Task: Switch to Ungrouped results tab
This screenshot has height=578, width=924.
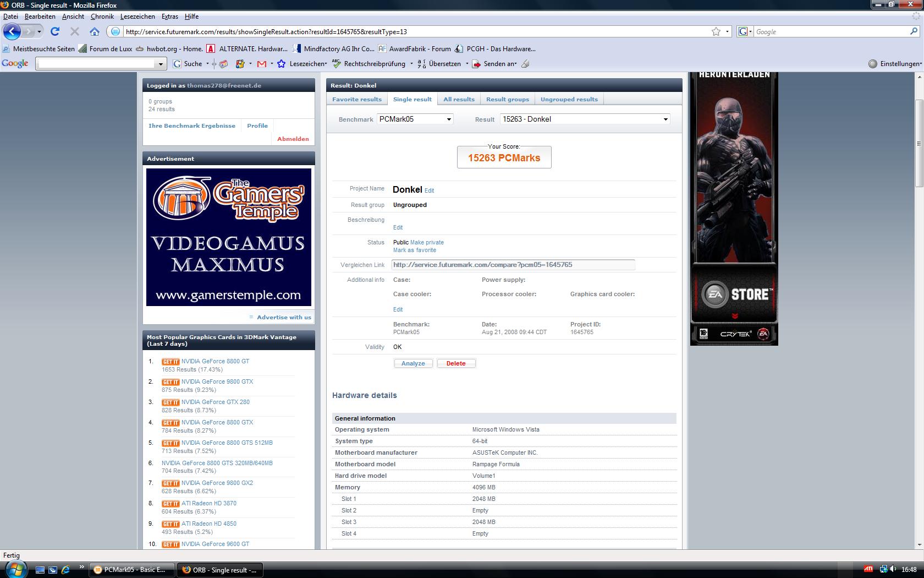Action: 569,99
